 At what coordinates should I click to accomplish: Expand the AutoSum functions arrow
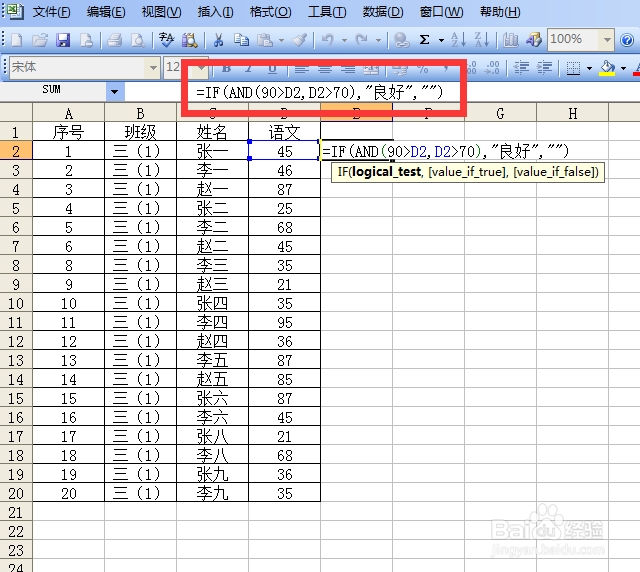pos(441,40)
